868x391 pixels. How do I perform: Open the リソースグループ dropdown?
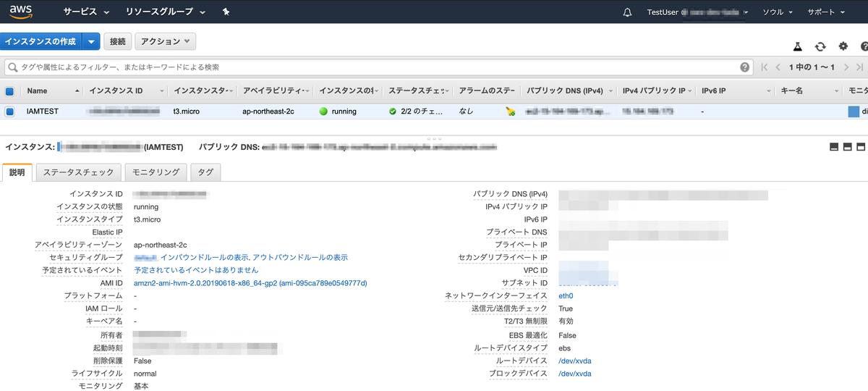(166, 12)
